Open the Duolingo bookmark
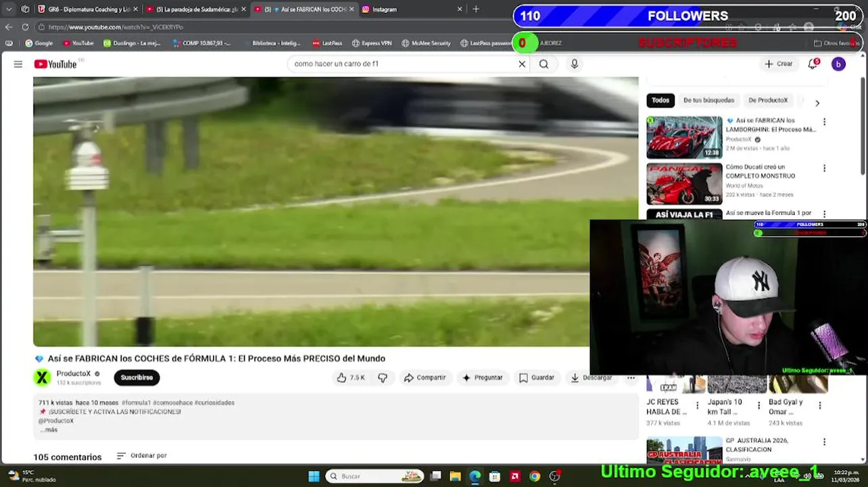This screenshot has width=868, height=487. point(132,43)
